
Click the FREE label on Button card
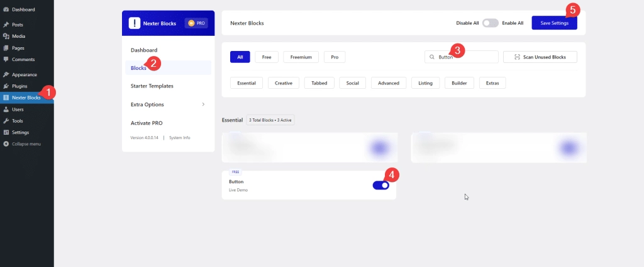point(235,172)
